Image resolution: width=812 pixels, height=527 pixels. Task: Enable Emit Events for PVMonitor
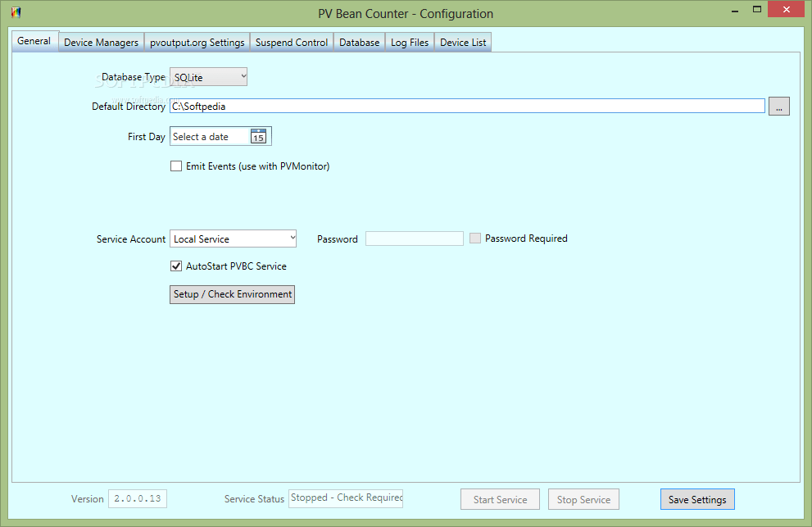[175, 166]
